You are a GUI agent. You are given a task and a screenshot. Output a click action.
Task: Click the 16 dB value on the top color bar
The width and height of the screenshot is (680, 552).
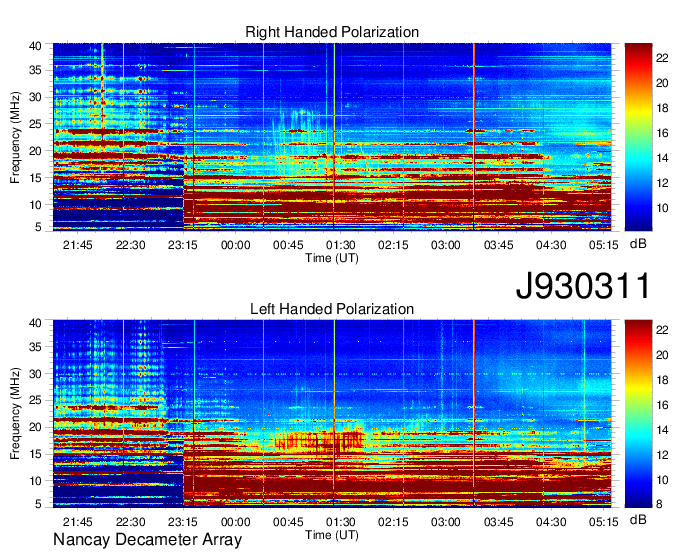pos(662,133)
